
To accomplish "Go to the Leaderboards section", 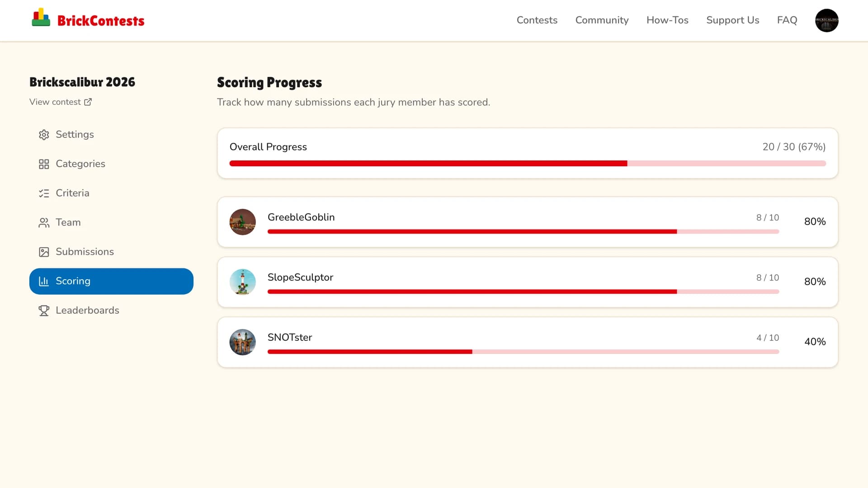I will click(x=111, y=310).
